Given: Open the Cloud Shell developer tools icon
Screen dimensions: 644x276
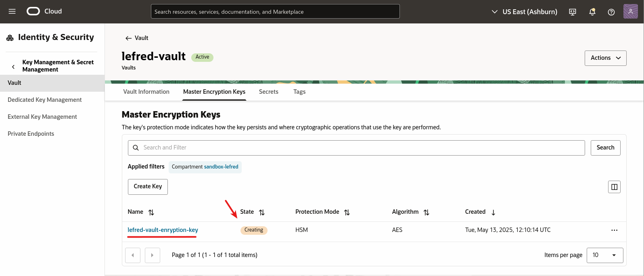Looking at the screenshot, I should click(x=573, y=12).
